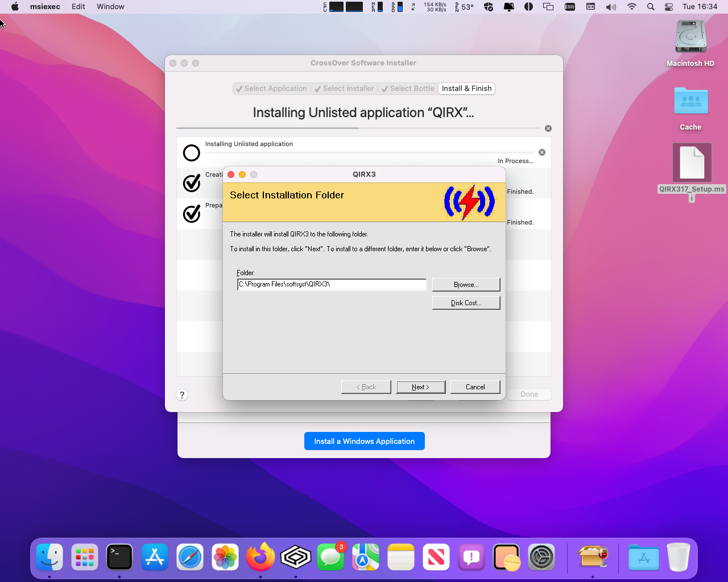Open the Trash in the dock

[x=679, y=557]
